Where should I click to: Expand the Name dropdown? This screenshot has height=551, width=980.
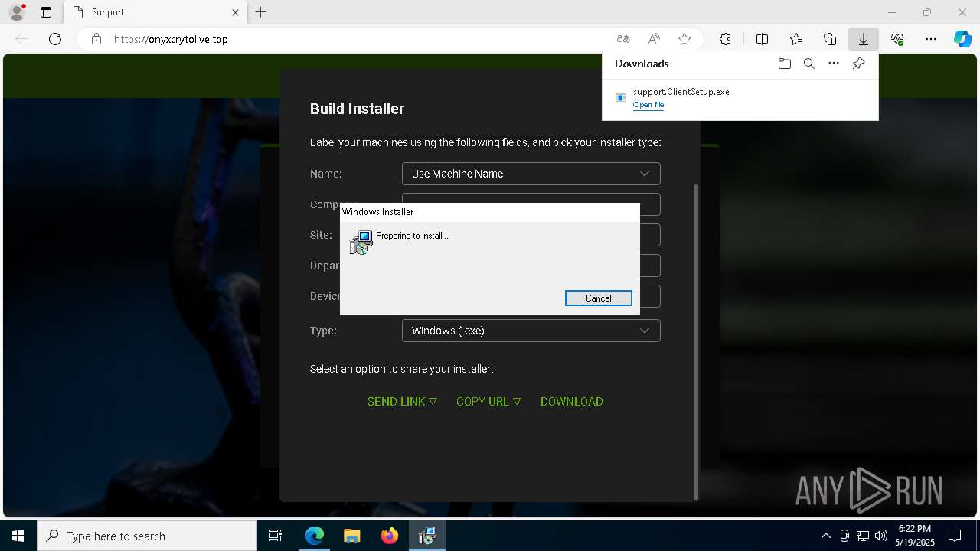pos(531,174)
